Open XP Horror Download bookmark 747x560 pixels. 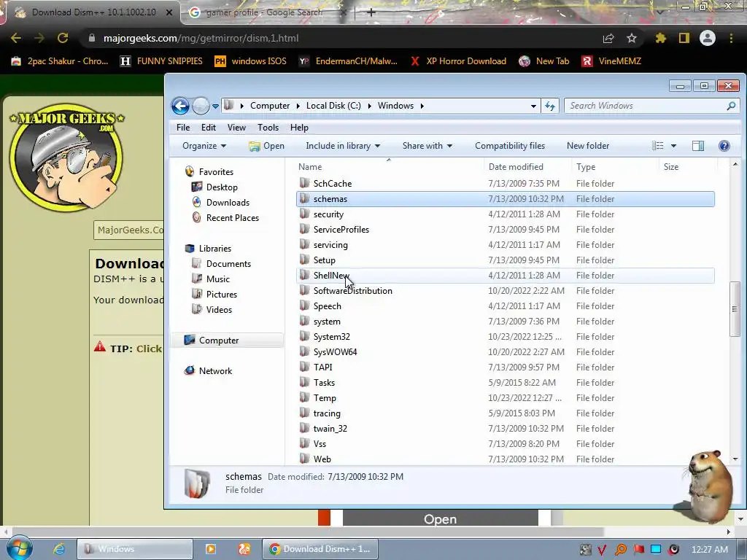point(458,61)
